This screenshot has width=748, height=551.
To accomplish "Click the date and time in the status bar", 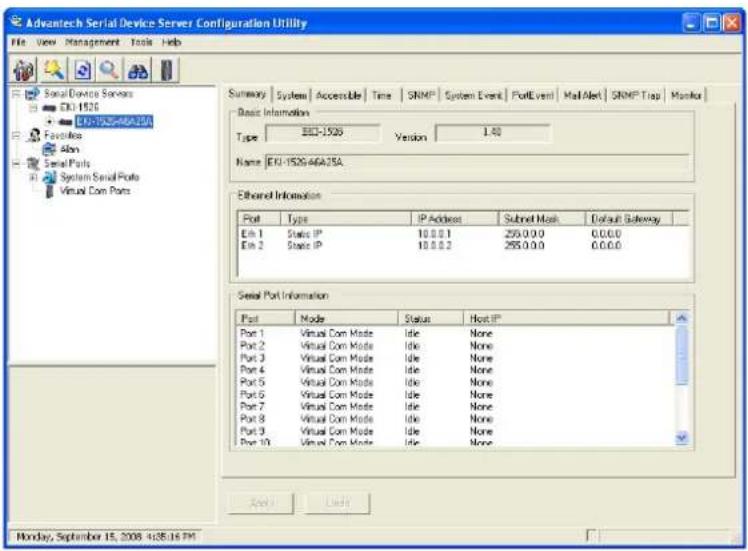I will [106, 537].
